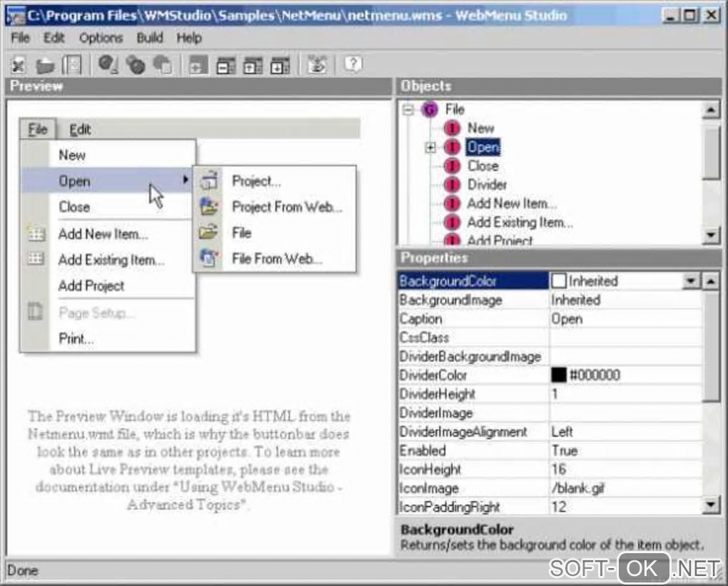Click the black DividerColor swatch
This screenshot has width=728, height=586.
pyautogui.click(x=559, y=375)
